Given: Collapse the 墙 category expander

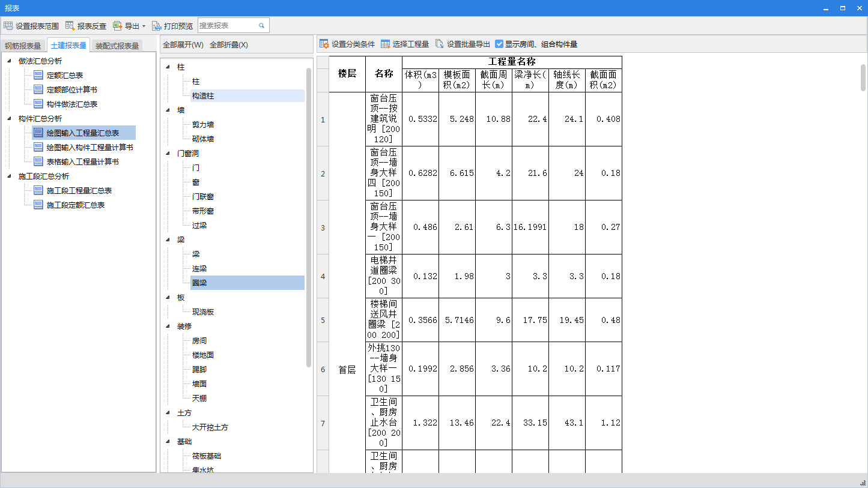Looking at the screenshot, I should (168, 110).
